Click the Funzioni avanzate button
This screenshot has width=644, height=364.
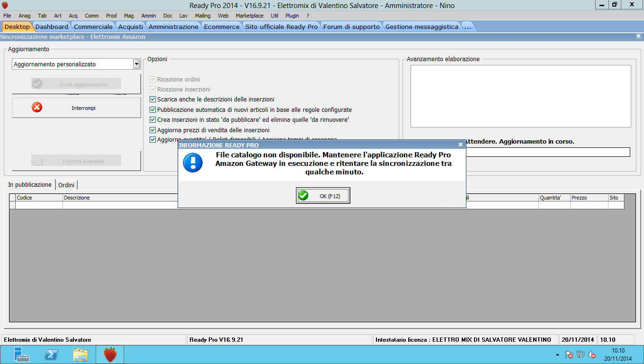[x=76, y=161]
